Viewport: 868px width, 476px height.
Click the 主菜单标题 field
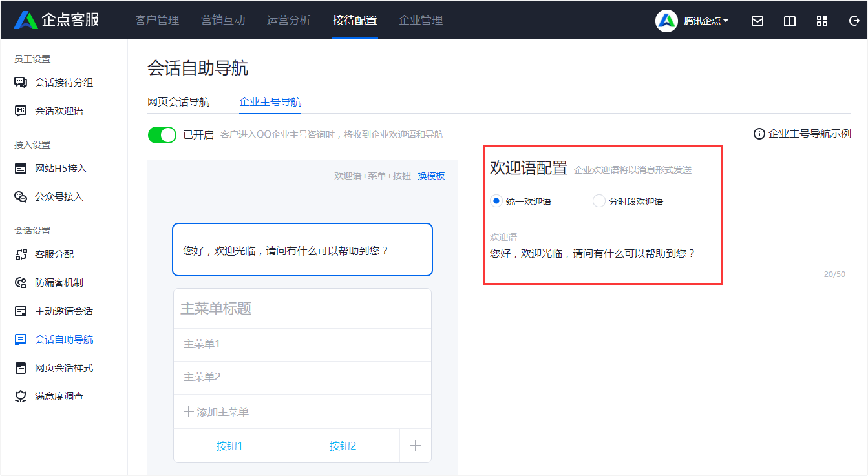point(302,309)
